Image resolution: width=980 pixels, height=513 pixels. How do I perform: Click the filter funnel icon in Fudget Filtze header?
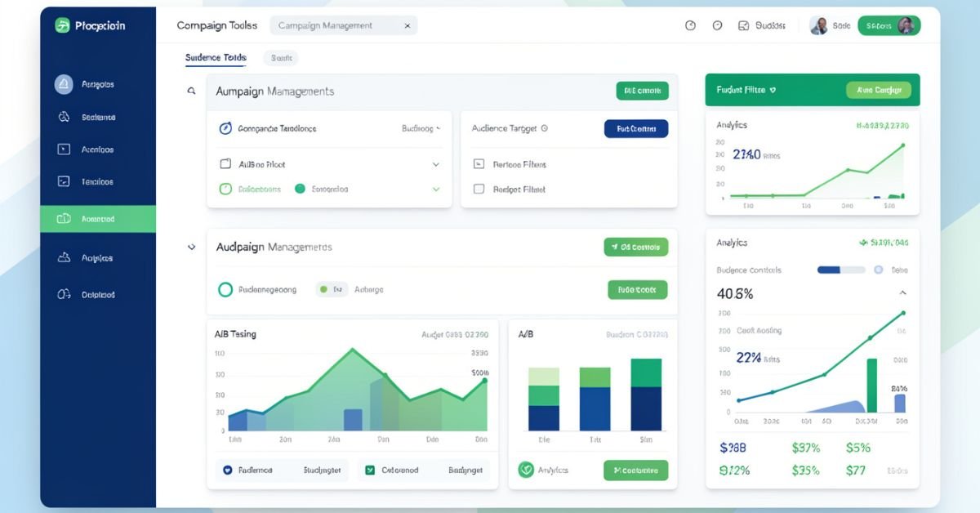(x=773, y=90)
